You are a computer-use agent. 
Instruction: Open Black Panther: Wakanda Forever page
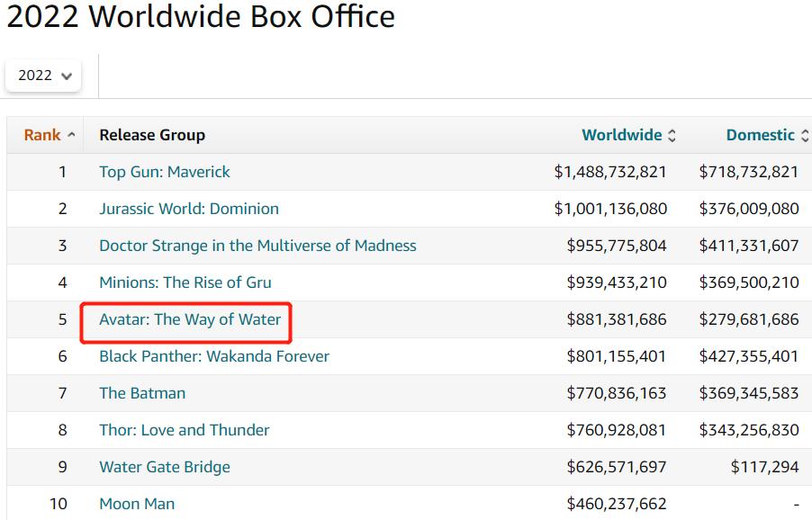point(215,355)
